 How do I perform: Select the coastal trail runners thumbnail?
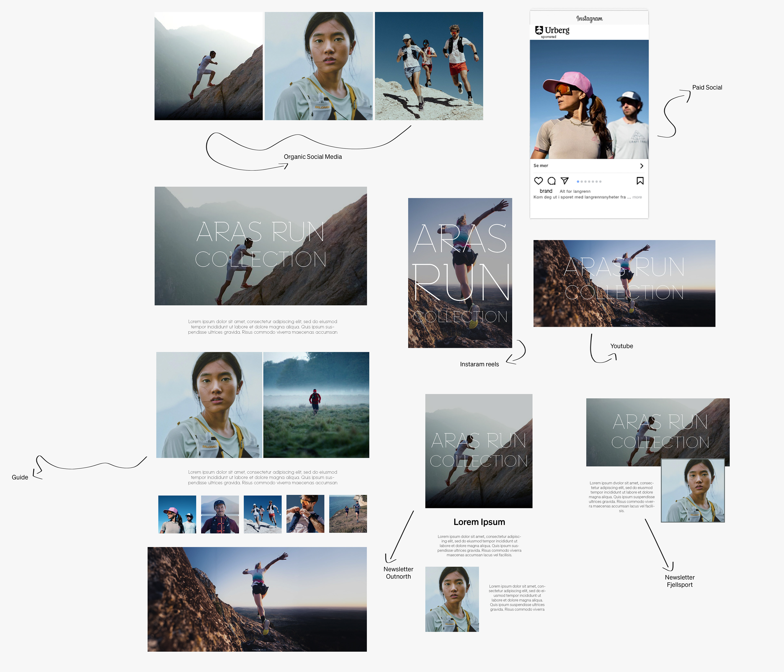click(x=348, y=514)
